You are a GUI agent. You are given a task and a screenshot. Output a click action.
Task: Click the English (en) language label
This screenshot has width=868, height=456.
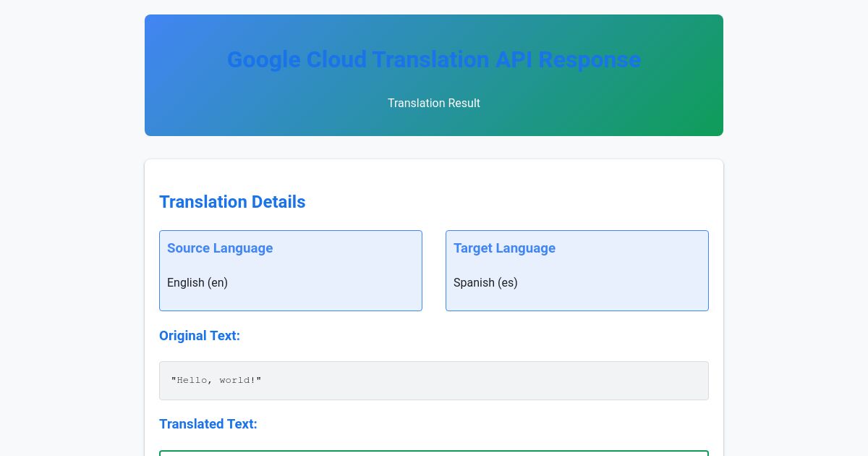tap(197, 282)
